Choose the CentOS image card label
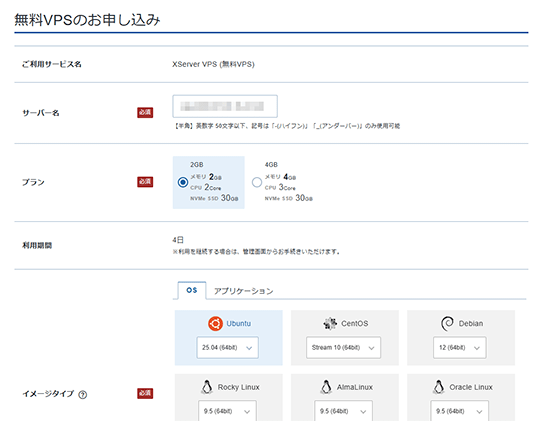This screenshot has height=421, width=550. click(355, 323)
